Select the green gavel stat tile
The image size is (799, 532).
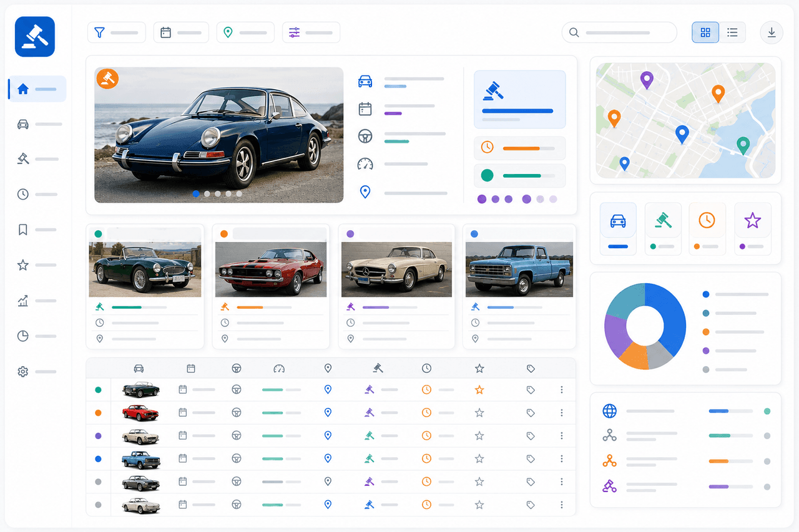click(x=663, y=228)
